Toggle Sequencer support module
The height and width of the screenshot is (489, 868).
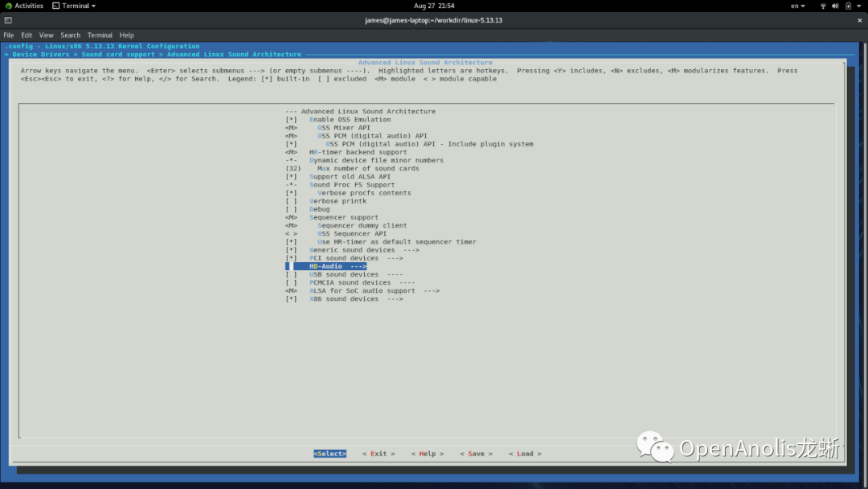[x=332, y=218]
